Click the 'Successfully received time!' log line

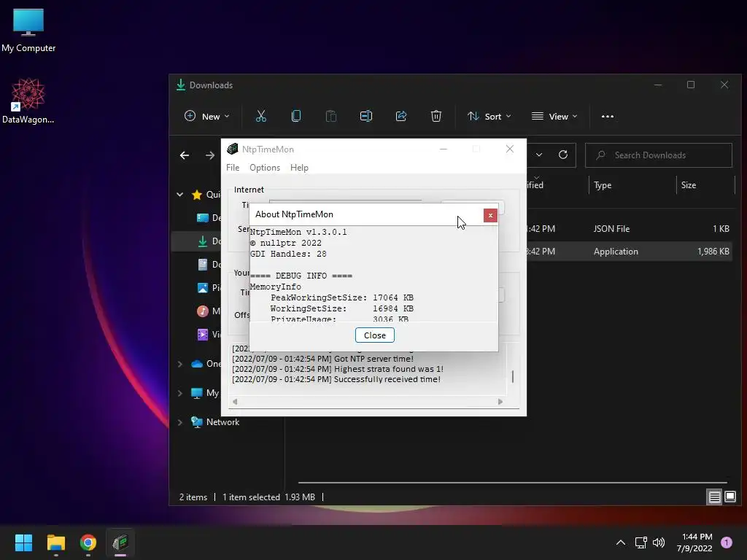click(x=336, y=379)
